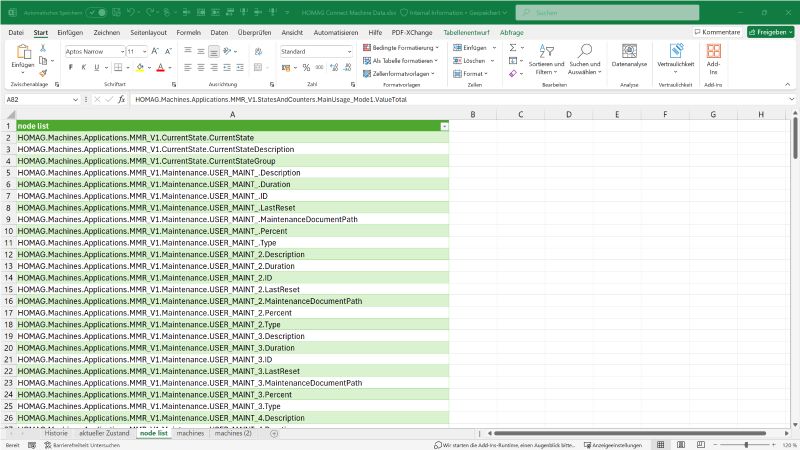Switch to Page Break Preview in status bar
This screenshot has height=450, width=800.
coord(701,445)
